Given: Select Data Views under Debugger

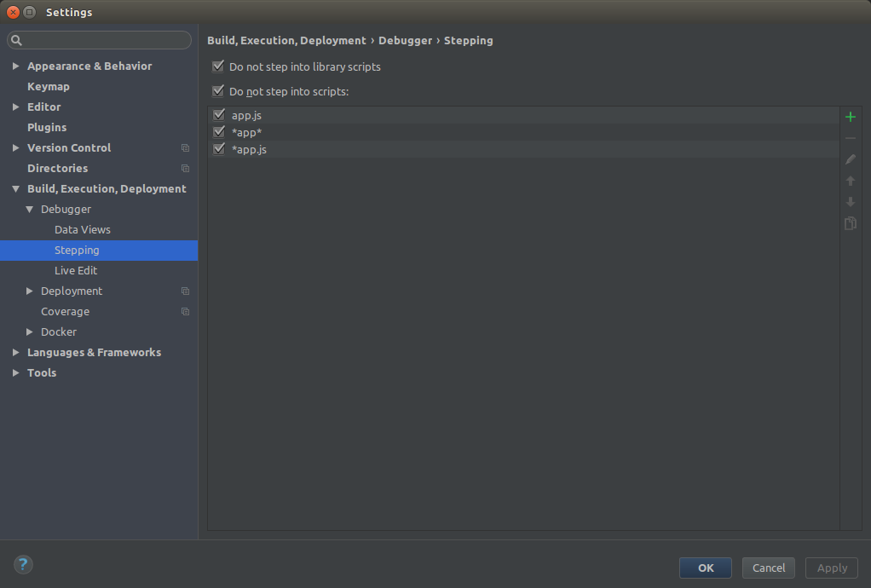Looking at the screenshot, I should click(x=83, y=230).
